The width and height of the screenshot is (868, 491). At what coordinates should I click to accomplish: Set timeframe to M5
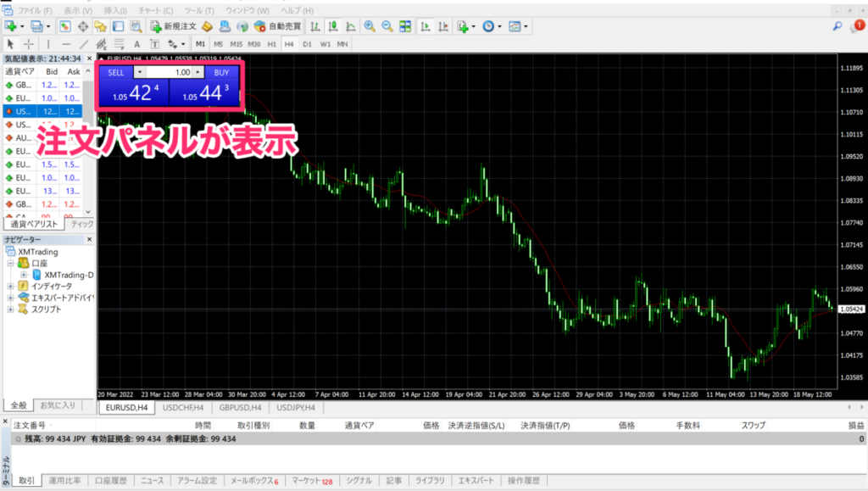(218, 44)
